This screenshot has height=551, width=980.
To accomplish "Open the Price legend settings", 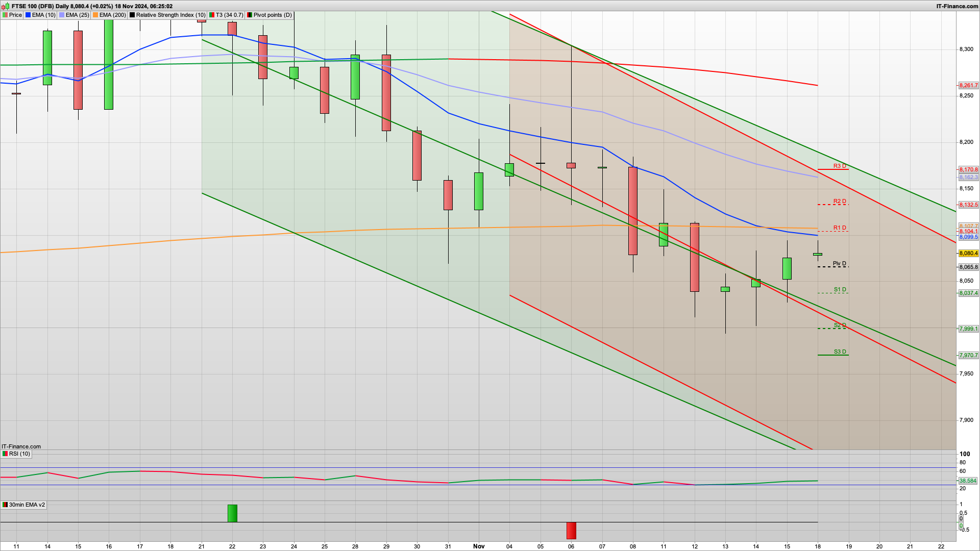I will (15, 15).
